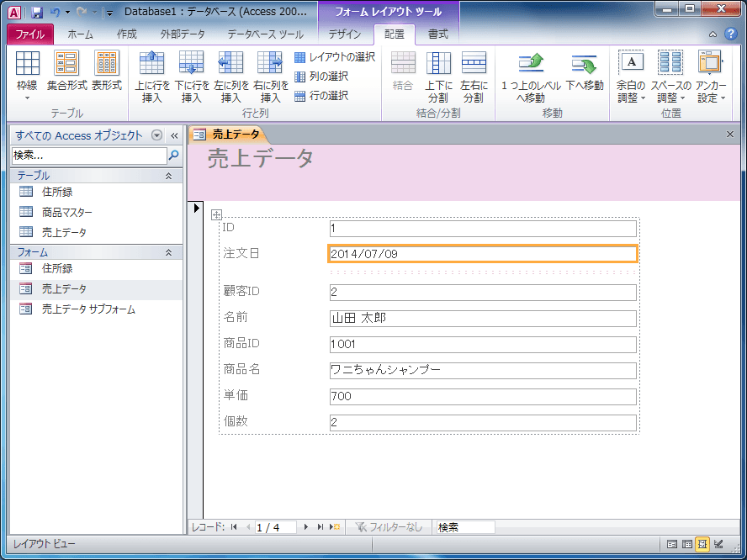Viewport: 747px width, 560px height.
Task: Go to last record navigation button
Action: [x=321, y=526]
